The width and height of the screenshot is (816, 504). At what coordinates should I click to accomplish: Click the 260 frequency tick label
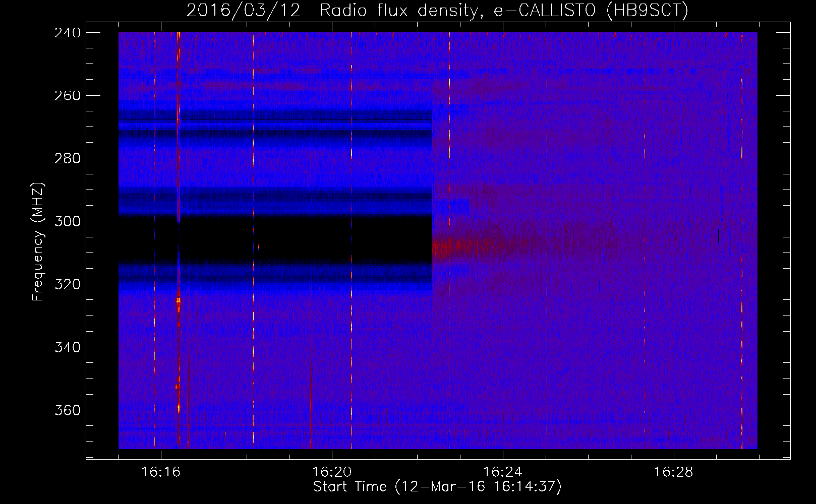68,96
